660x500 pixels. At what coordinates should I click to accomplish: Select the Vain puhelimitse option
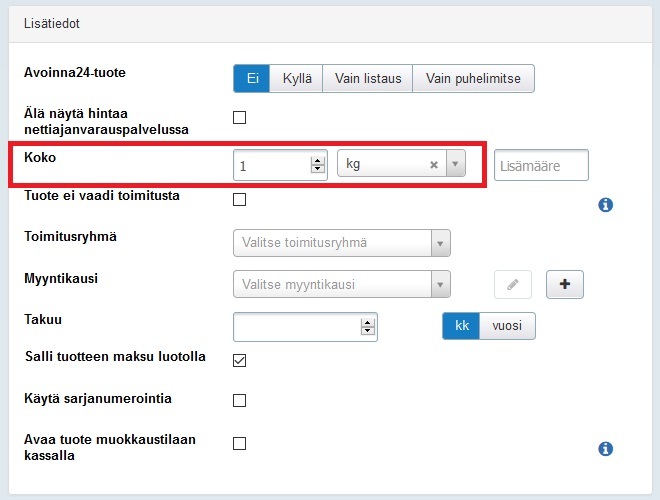[x=473, y=79]
